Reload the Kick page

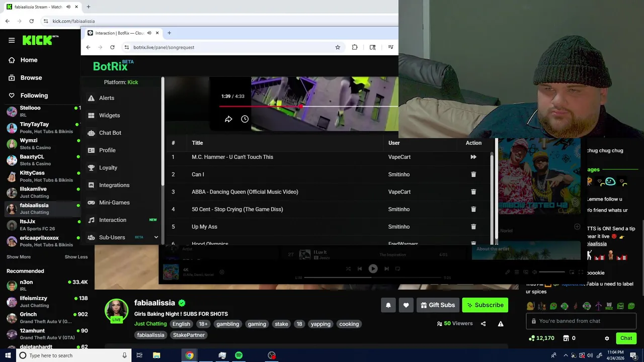coord(31,21)
